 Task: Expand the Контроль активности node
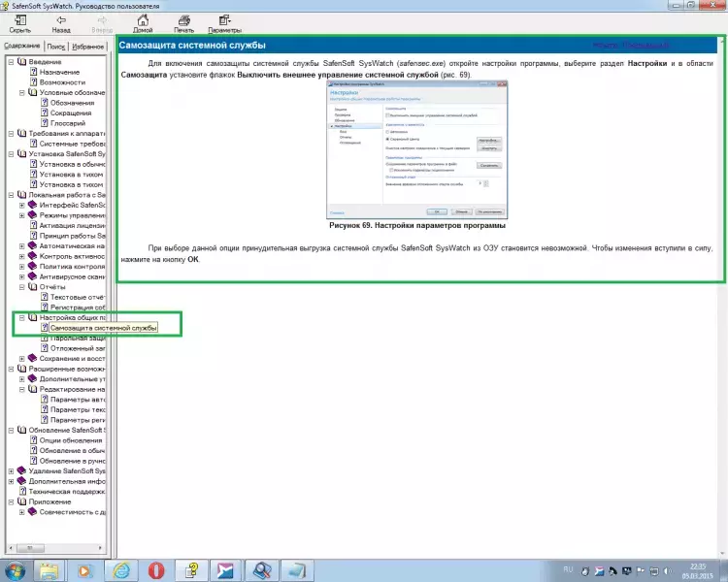(21, 256)
